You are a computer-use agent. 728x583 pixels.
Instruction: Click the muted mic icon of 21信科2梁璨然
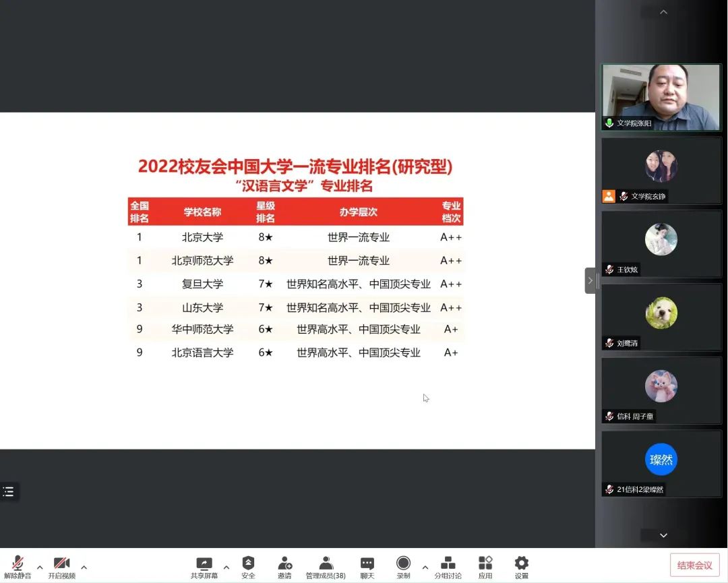coord(609,489)
